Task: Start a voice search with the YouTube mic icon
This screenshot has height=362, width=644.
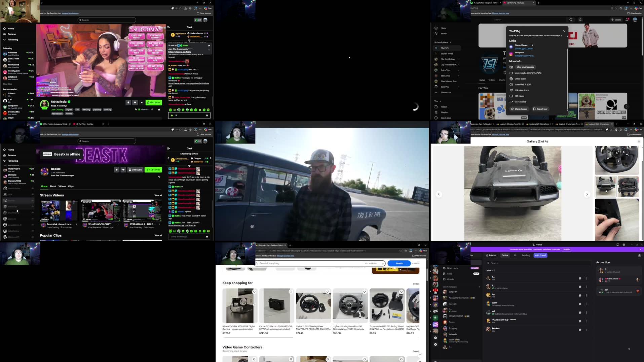Action: [580, 20]
